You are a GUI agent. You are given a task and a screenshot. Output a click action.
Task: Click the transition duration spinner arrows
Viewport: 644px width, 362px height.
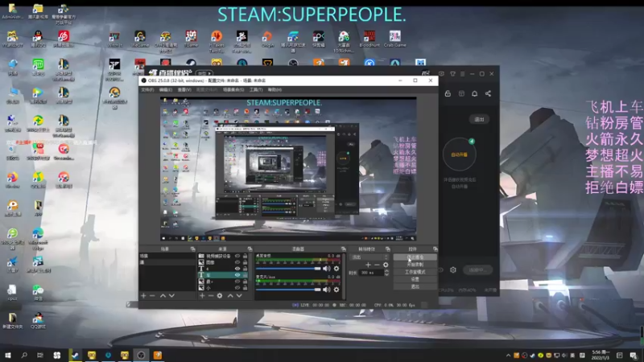(x=386, y=273)
